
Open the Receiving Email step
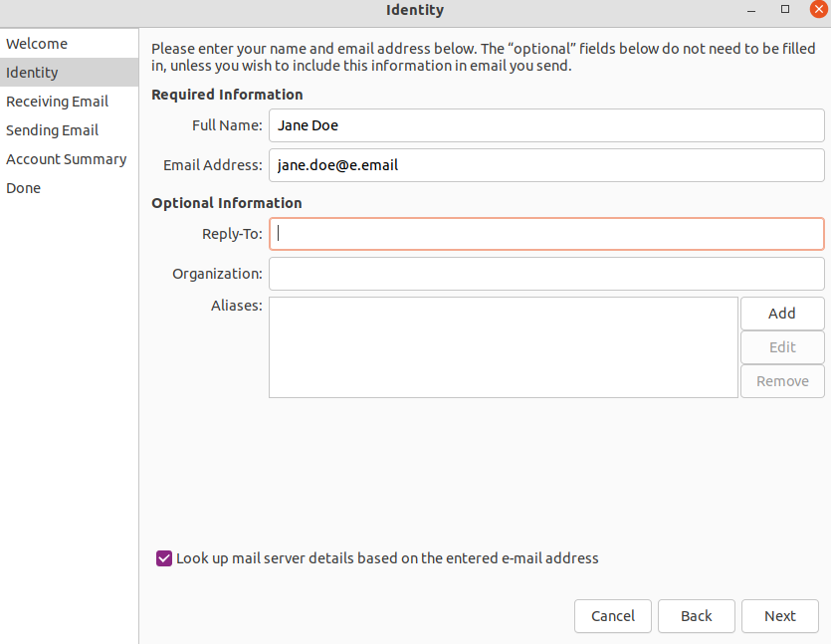coord(57,101)
